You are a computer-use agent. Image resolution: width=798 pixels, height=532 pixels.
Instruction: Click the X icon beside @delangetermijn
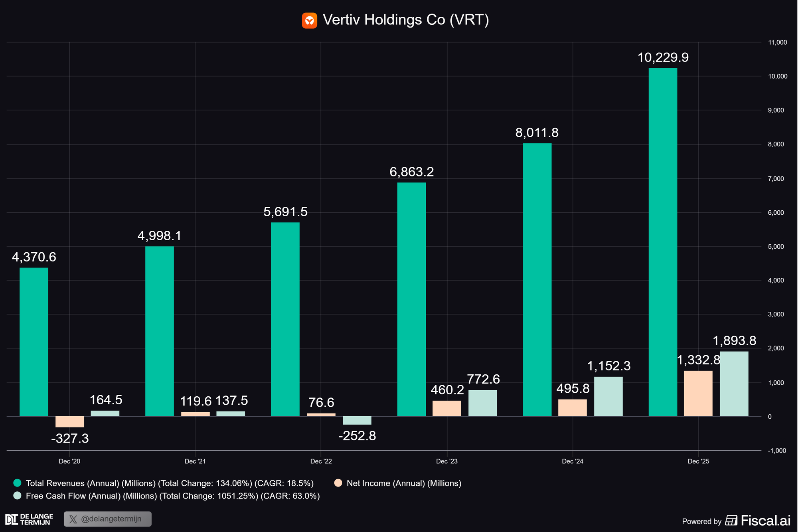click(x=73, y=519)
